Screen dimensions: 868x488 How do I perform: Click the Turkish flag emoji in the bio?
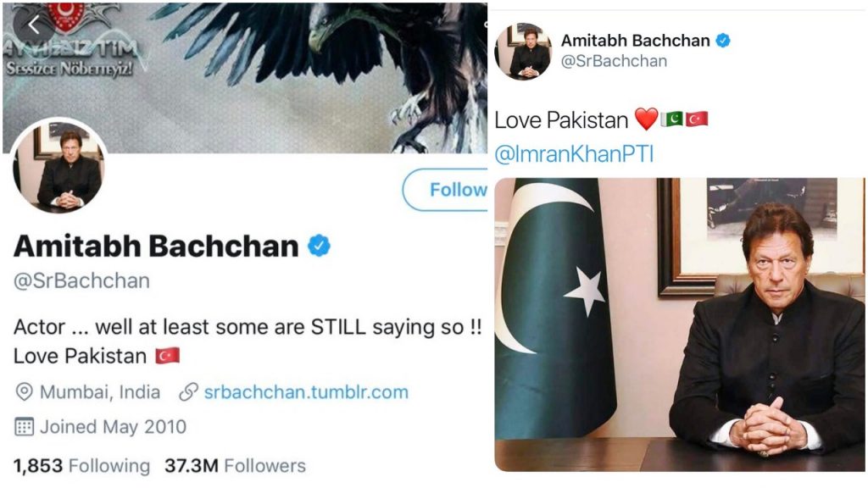click(167, 356)
